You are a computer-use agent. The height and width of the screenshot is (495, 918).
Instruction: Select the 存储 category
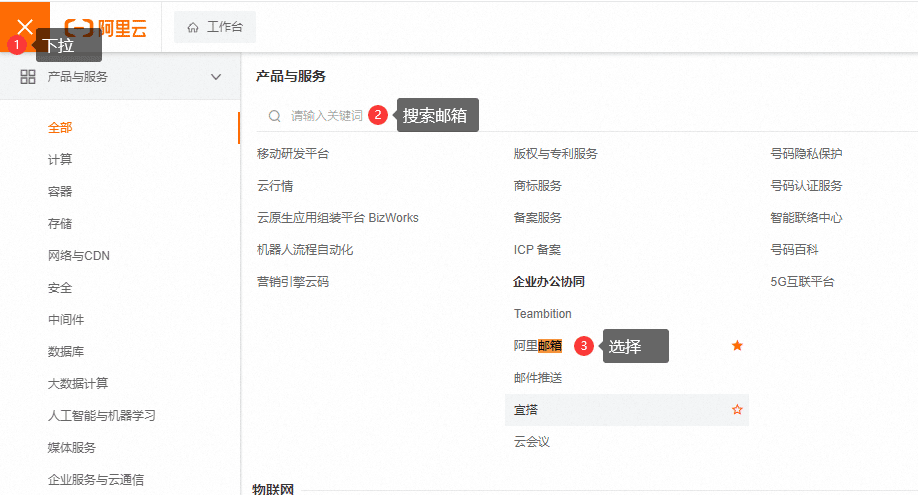coord(60,224)
